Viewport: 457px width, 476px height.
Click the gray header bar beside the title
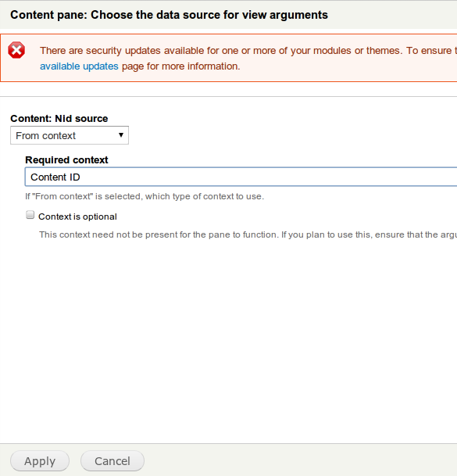pos(392,15)
